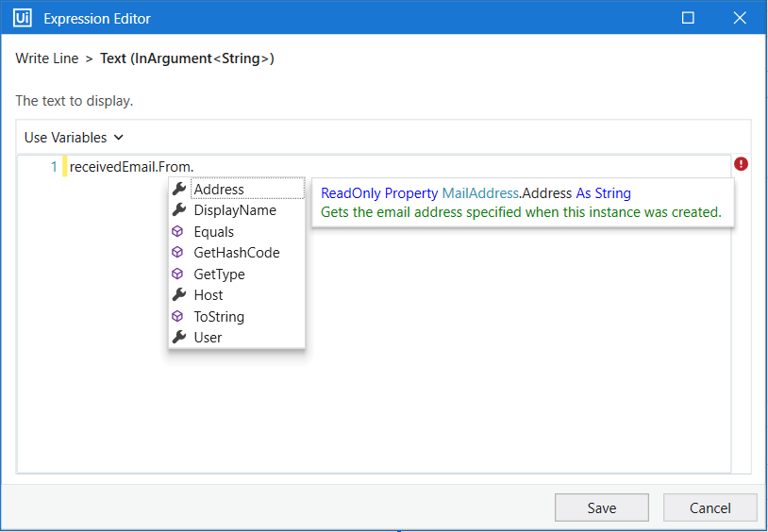768x532 pixels.
Task: Click the red error indicator icon
Action: pyautogui.click(x=741, y=163)
